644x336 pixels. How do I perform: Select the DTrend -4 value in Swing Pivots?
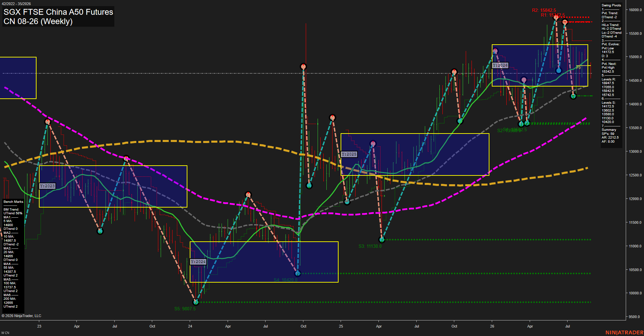point(609,37)
